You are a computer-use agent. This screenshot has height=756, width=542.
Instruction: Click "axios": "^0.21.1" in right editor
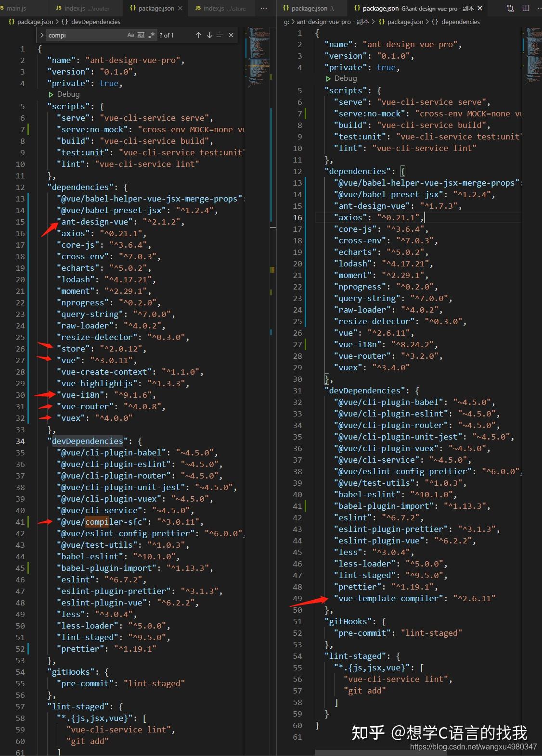click(x=379, y=217)
